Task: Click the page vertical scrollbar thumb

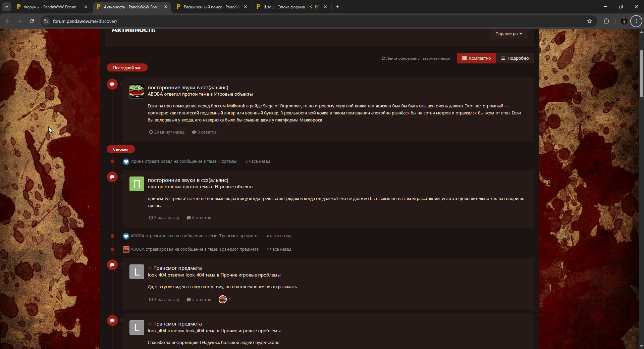Action: [641, 74]
